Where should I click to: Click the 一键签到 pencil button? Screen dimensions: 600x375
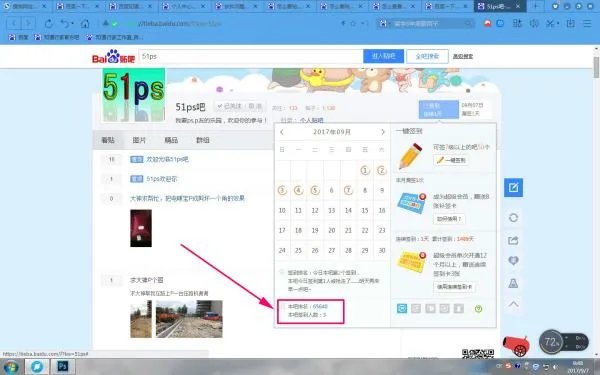(x=451, y=160)
